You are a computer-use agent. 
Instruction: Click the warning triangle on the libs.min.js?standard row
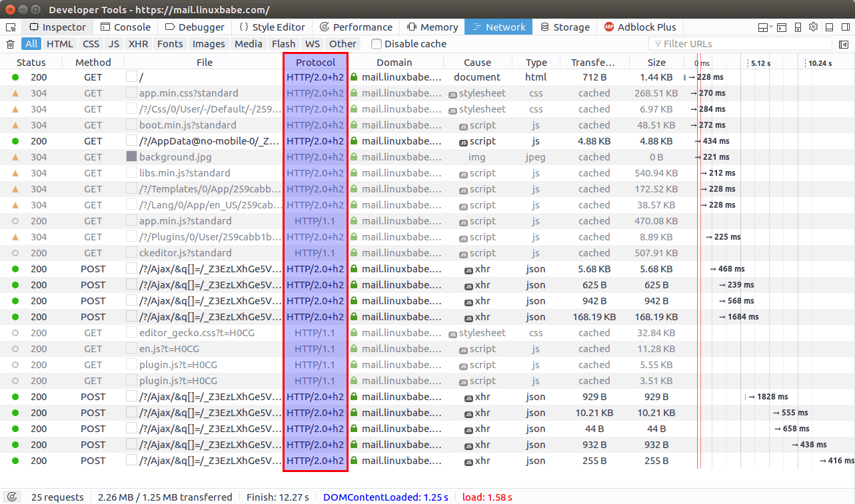click(15, 173)
